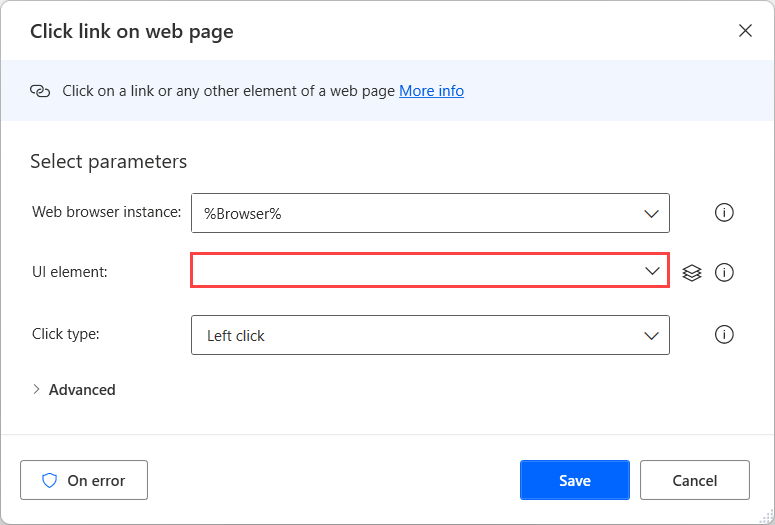Open the More info link
Viewport: 775px width, 525px height.
tap(431, 91)
